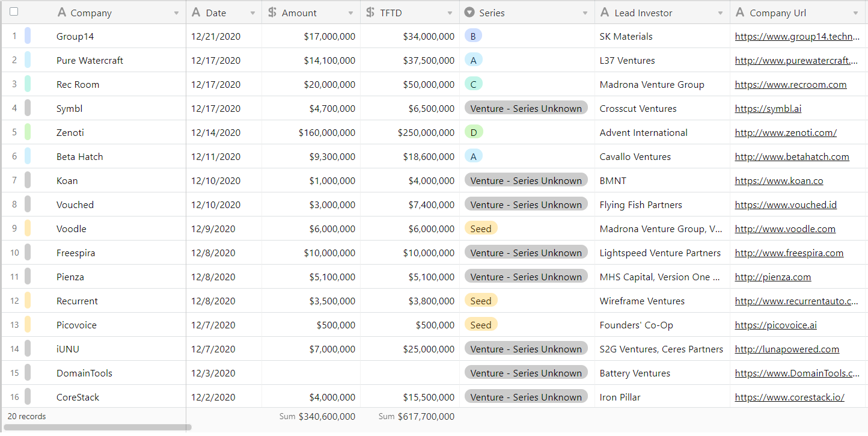Open the Company column dropdown menu
The image size is (868, 436).
[176, 13]
